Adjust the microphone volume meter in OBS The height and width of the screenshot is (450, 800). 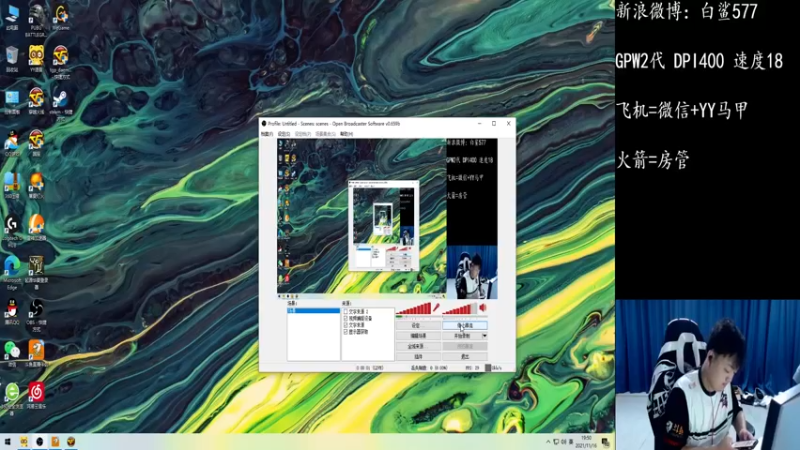click(x=414, y=308)
